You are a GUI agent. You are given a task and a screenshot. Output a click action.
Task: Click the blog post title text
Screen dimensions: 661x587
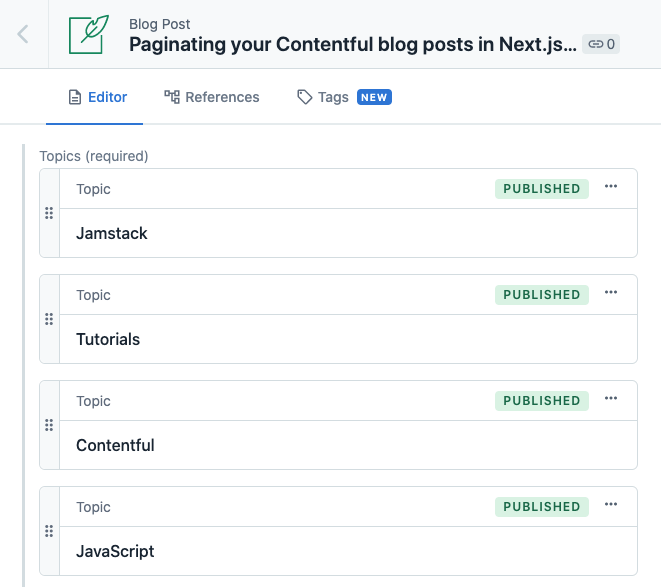[x=353, y=44]
